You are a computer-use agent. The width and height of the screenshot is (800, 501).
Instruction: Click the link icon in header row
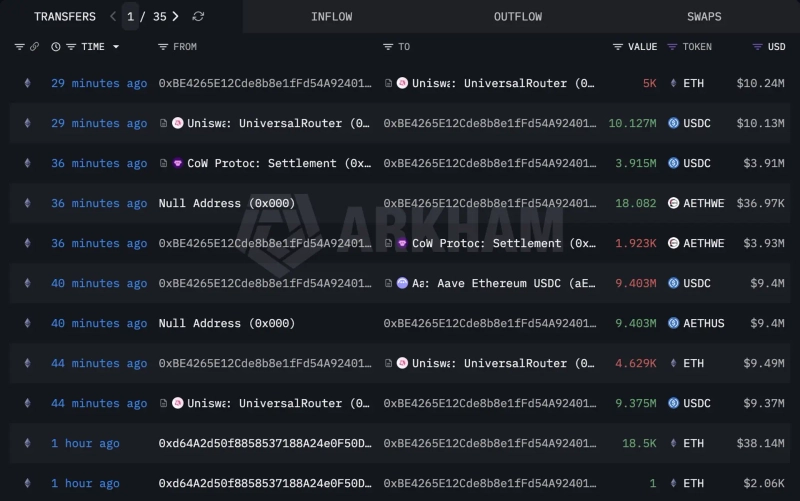(34, 47)
